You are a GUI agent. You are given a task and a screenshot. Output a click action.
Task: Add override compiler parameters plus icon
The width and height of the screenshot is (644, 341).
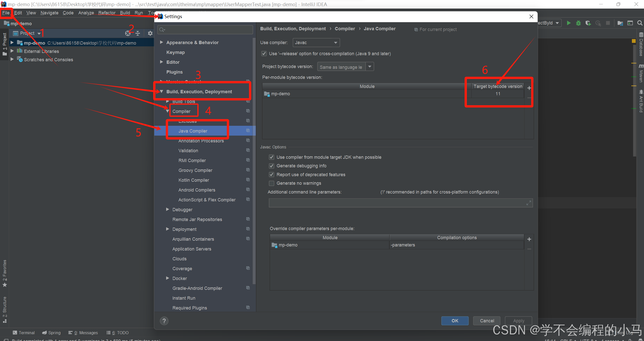[529, 239]
